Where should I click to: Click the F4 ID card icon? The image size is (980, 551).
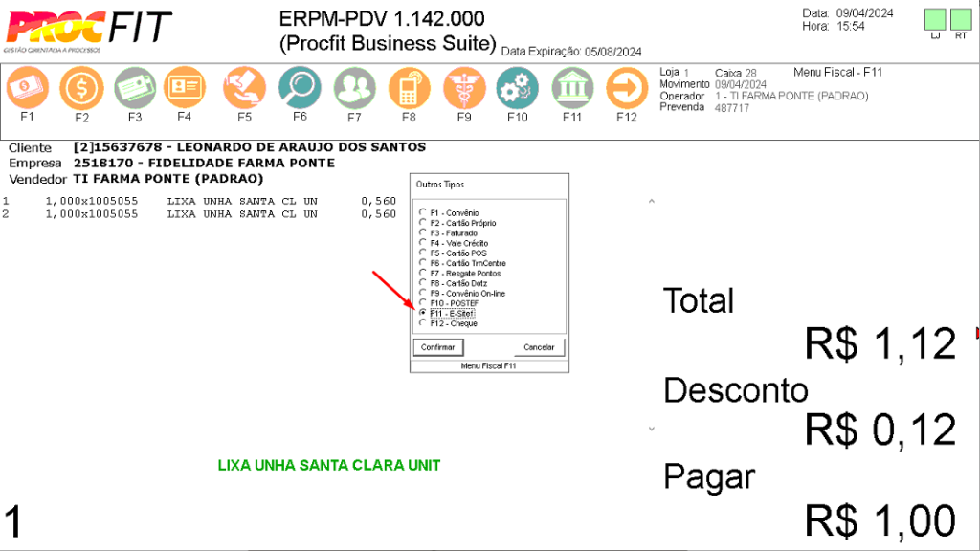[x=185, y=88]
